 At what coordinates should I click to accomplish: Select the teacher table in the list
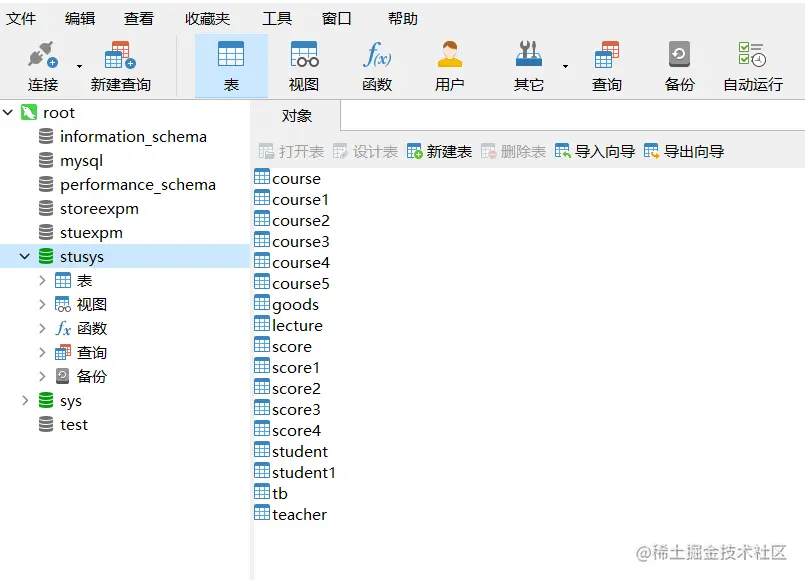click(300, 514)
